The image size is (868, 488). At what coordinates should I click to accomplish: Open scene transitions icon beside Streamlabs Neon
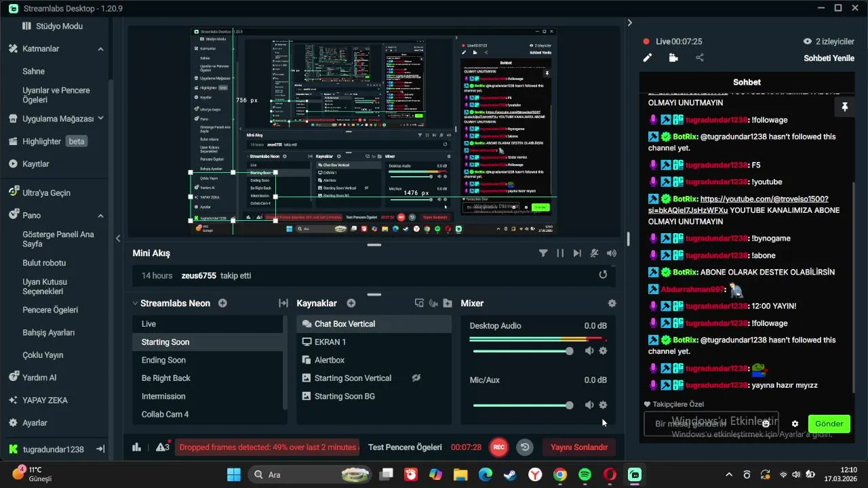283,303
